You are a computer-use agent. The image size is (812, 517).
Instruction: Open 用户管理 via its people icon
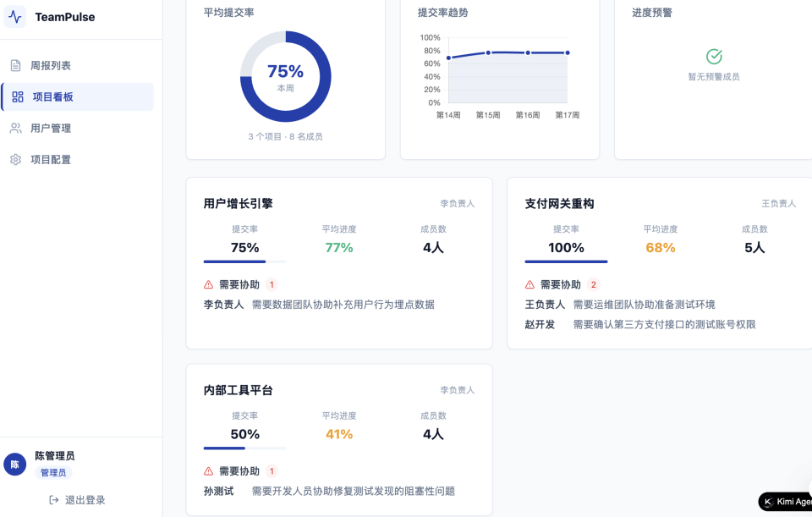coord(14,128)
